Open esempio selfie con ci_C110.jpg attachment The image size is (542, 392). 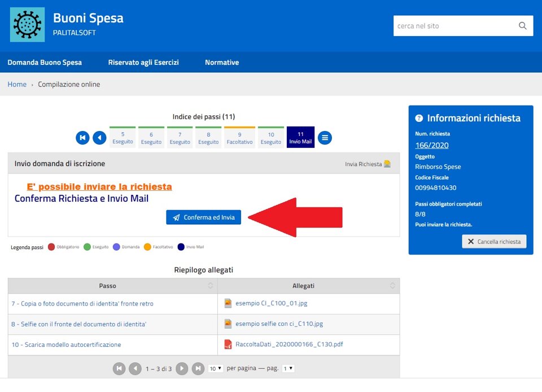pos(279,324)
